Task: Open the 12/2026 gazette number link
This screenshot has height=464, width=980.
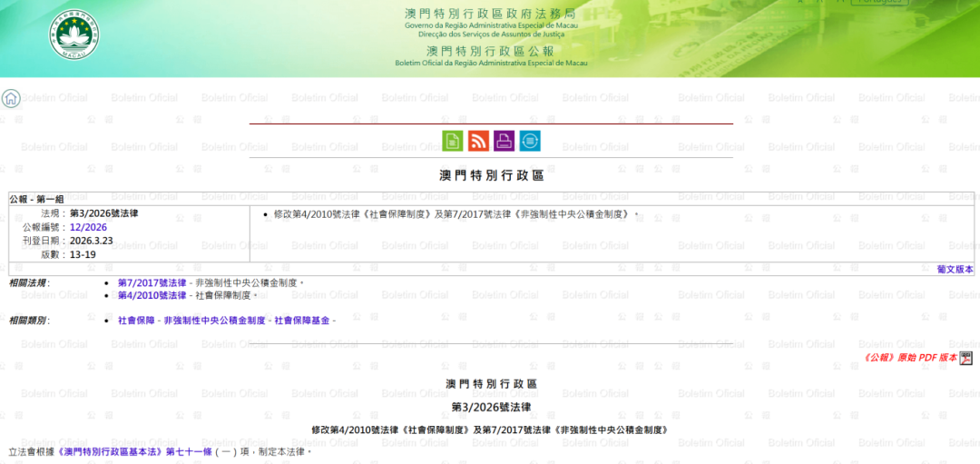Action: click(88, 227)
